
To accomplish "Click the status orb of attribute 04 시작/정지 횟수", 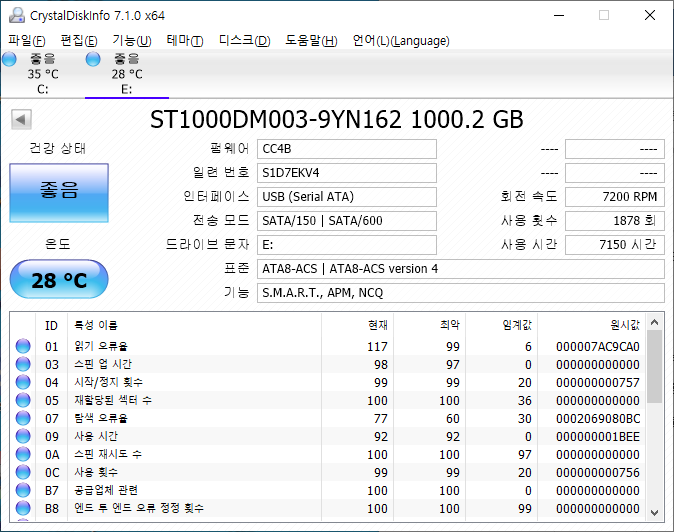I will (23, 382).
